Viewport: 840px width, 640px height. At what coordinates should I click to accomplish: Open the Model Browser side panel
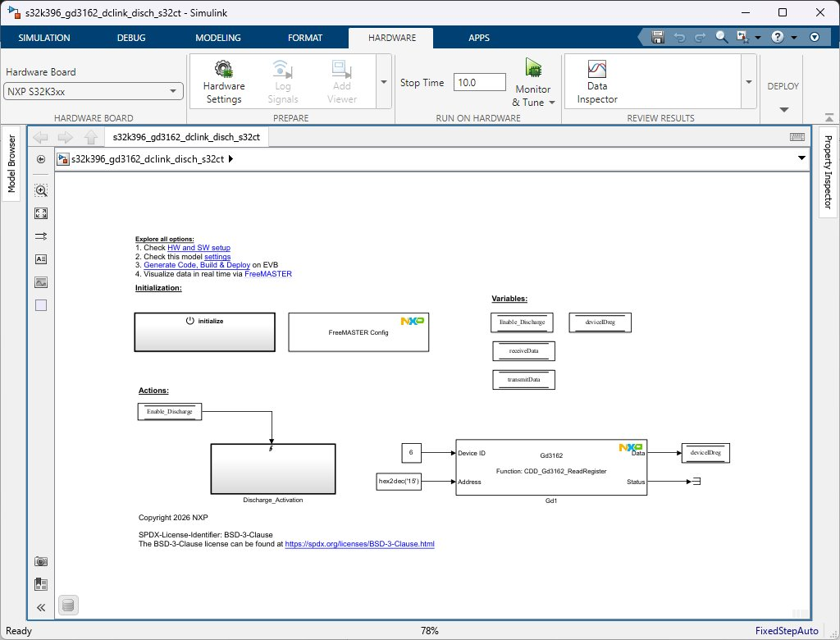(11, 163)
